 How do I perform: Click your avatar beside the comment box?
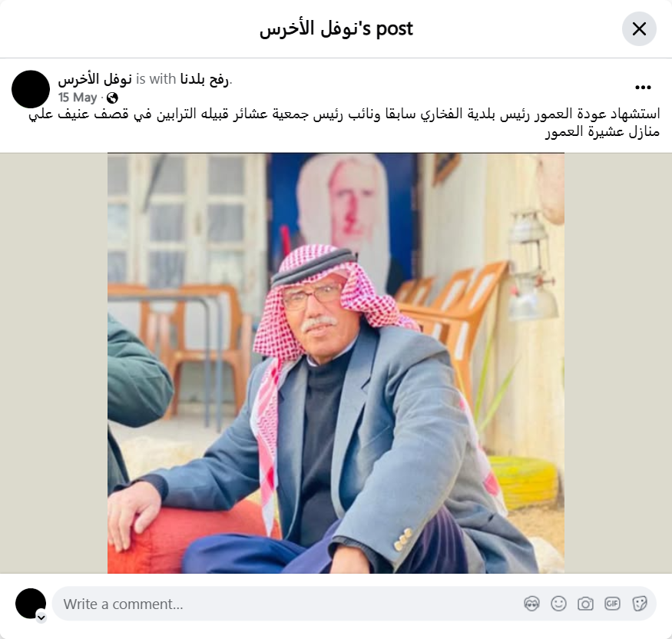(x=31, y=604)
